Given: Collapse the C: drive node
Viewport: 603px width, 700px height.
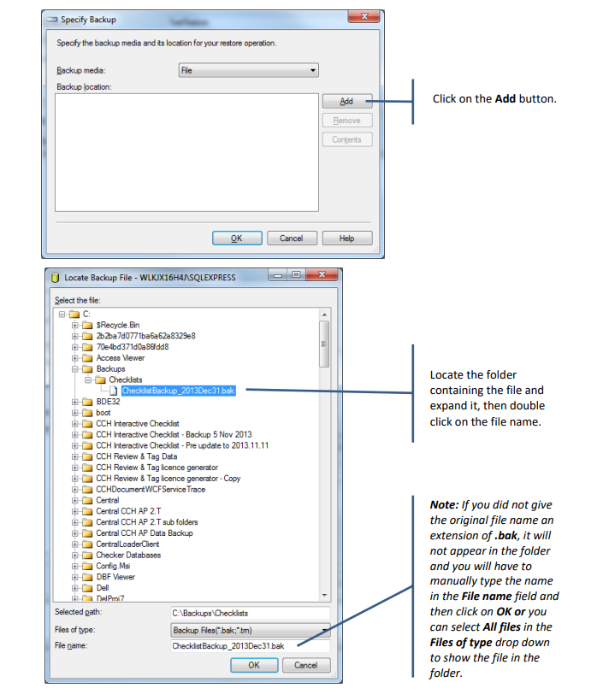Looking at the screenshot, I should click(62, 315).
